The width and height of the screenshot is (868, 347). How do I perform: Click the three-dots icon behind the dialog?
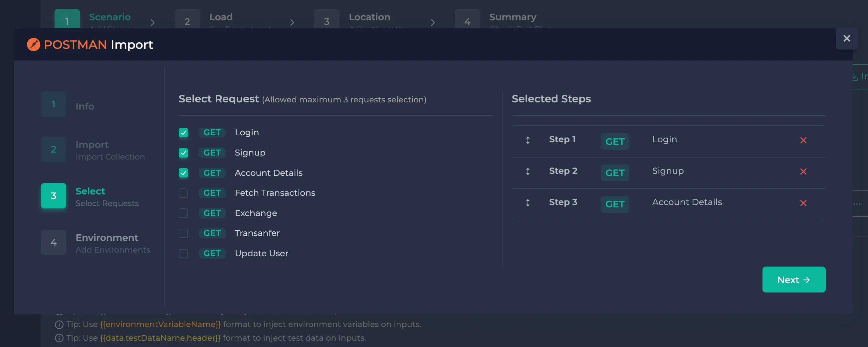(x=857, y=204)
